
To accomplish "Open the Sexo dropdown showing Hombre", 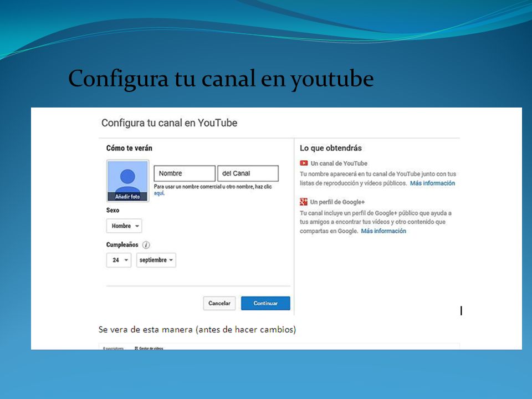I will tap(124, 226).
